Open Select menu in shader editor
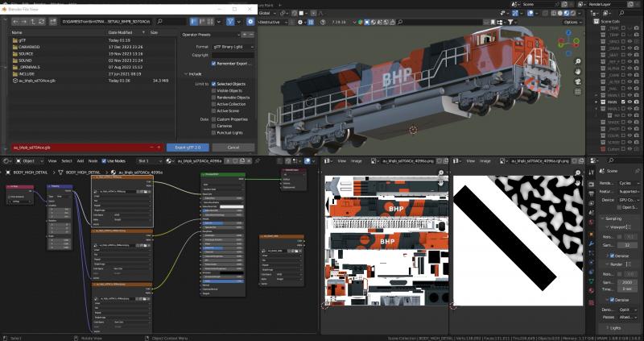The height and width of the screenshot is (341, 644). click(67, 161)
